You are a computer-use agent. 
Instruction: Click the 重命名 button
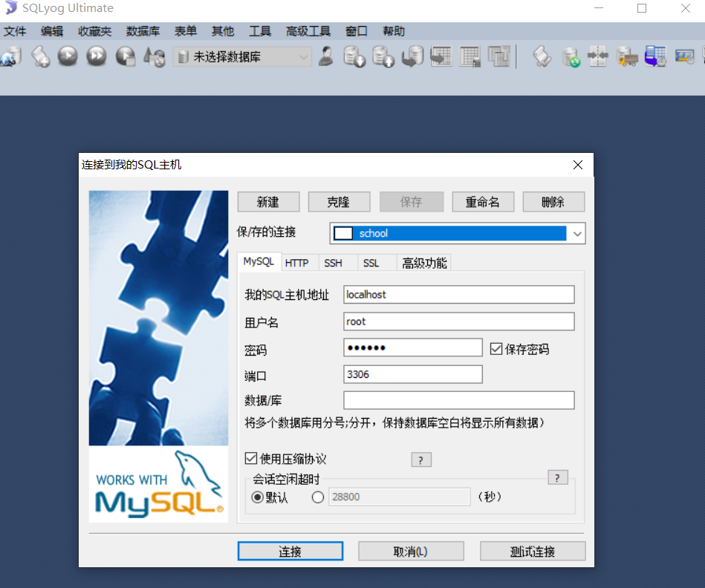click(483, 202)
